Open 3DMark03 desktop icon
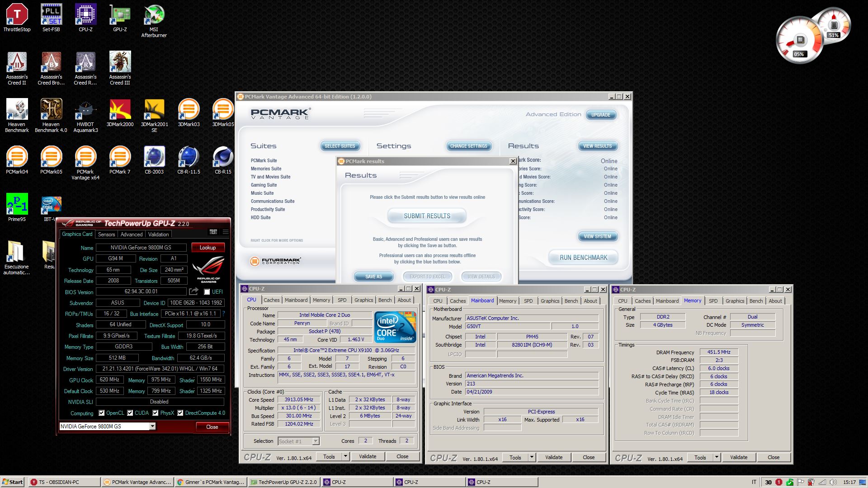This screenshot has height=488, width=868. [189, 113]
